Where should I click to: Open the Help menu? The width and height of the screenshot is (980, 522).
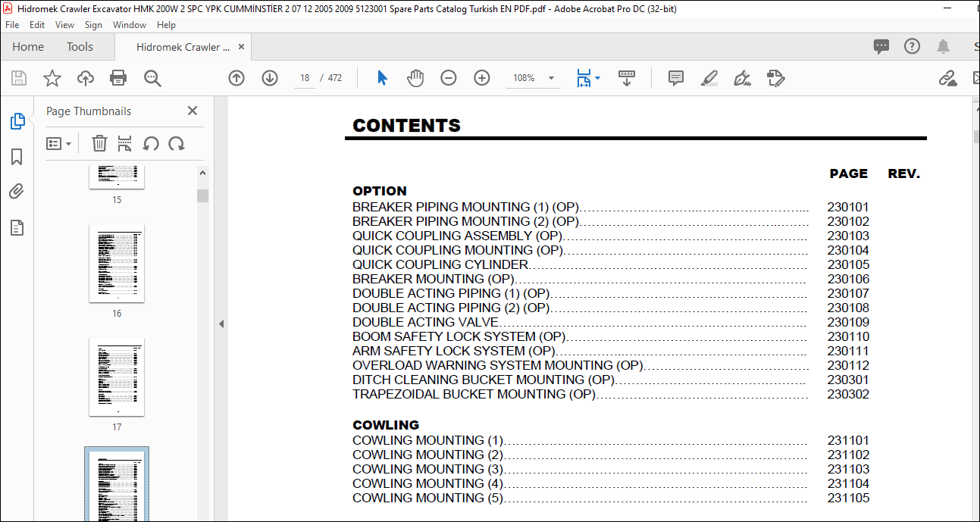(x=166, y=25)
